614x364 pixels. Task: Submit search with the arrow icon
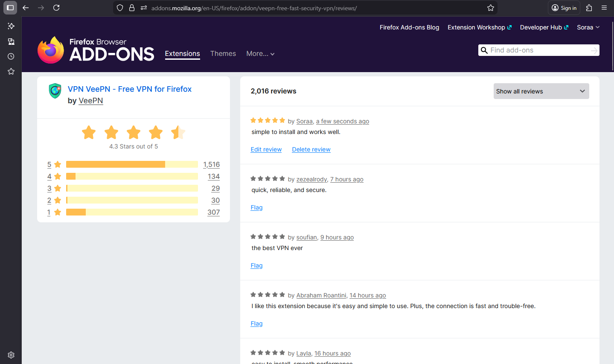594,50
